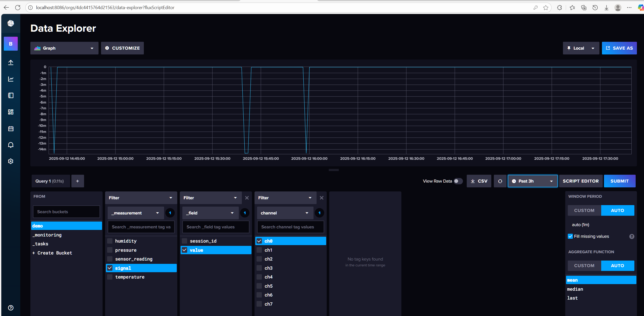Open the channel tag key dropdown

(285, 213)
